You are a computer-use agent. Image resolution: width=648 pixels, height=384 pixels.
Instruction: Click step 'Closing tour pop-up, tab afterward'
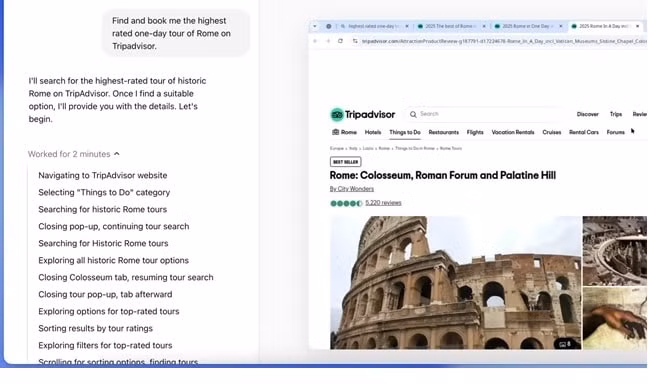[105, 294]
